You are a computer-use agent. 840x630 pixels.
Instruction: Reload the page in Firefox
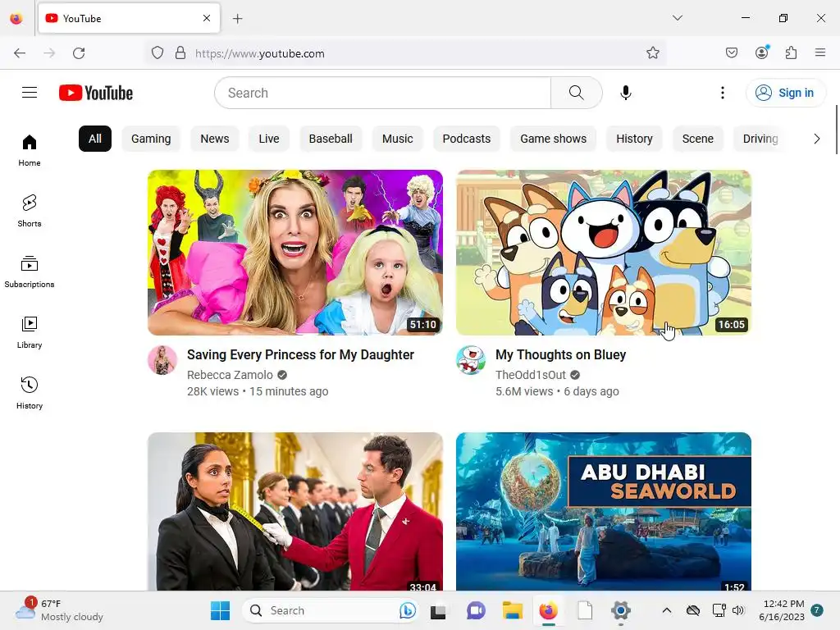79,53
